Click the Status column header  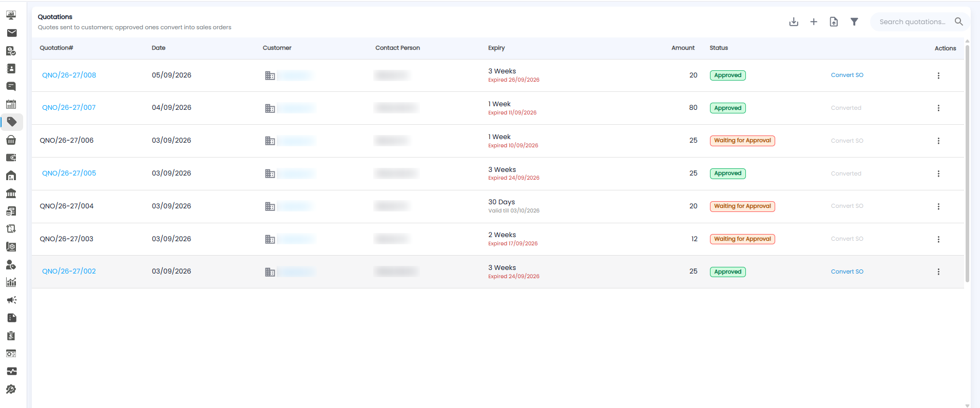pyautogui.click(x=719, y=48)
